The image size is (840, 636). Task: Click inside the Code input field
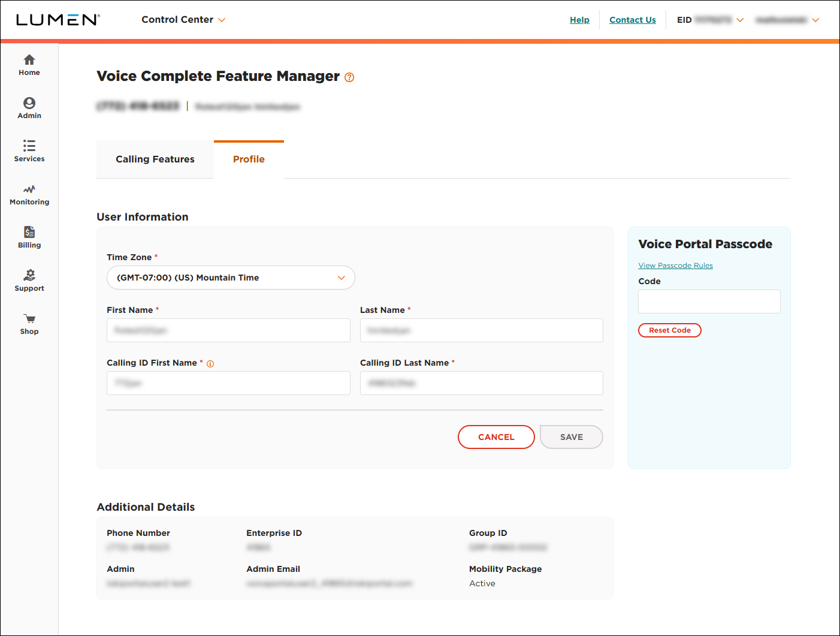point(709,302)
